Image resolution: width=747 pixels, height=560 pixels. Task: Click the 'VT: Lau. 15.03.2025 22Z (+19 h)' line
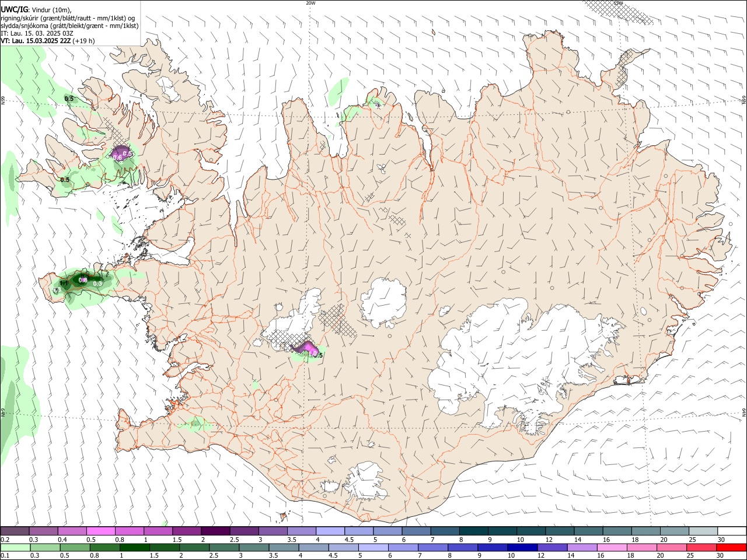tap(48, 41)
